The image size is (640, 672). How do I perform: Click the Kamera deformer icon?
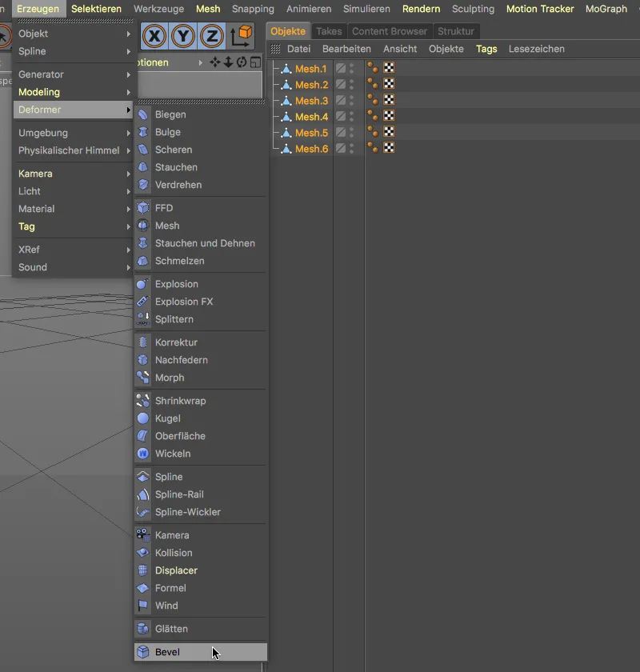point(142,535)
